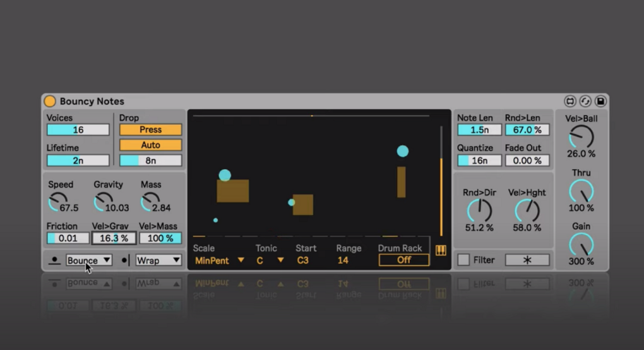644x350 pixels.
Task: Click the ball above the tall block
Action: coord(403,151)
